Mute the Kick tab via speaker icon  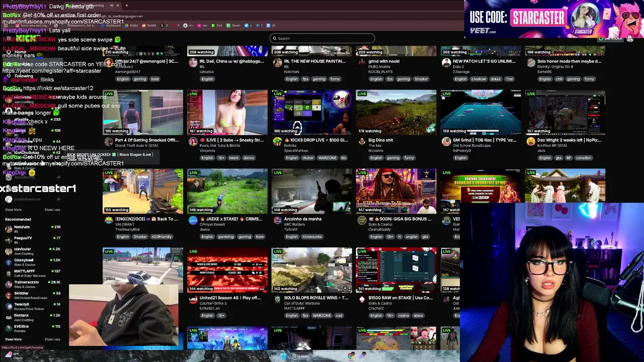tap(112, 6)
